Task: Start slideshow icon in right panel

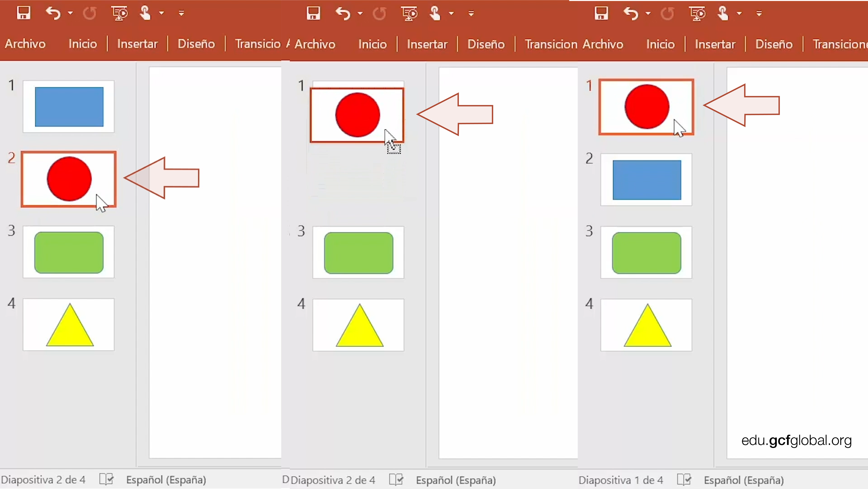Action: point(697,13)
